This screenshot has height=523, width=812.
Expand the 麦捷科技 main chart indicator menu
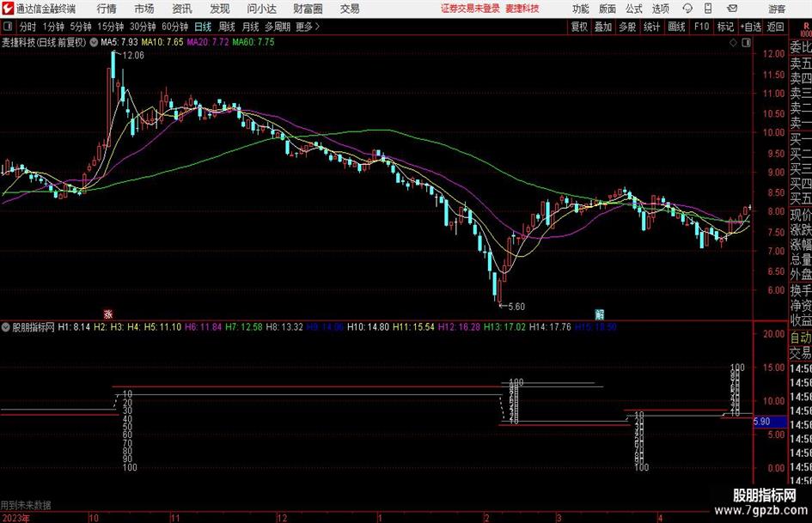(x=94, y=42)
